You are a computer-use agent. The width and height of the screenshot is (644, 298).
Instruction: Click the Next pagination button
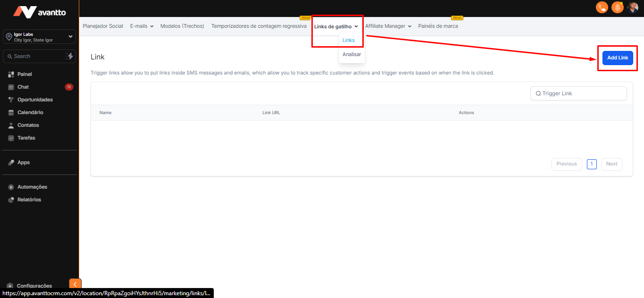pyautogui.click(x=611, y=164)
